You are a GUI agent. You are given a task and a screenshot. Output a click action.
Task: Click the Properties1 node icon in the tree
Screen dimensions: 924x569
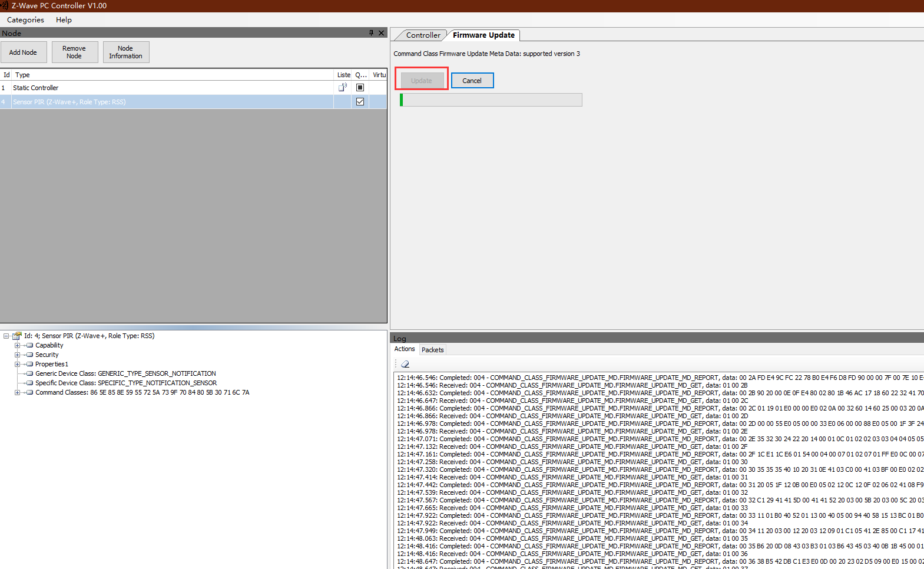pos(29,364)
